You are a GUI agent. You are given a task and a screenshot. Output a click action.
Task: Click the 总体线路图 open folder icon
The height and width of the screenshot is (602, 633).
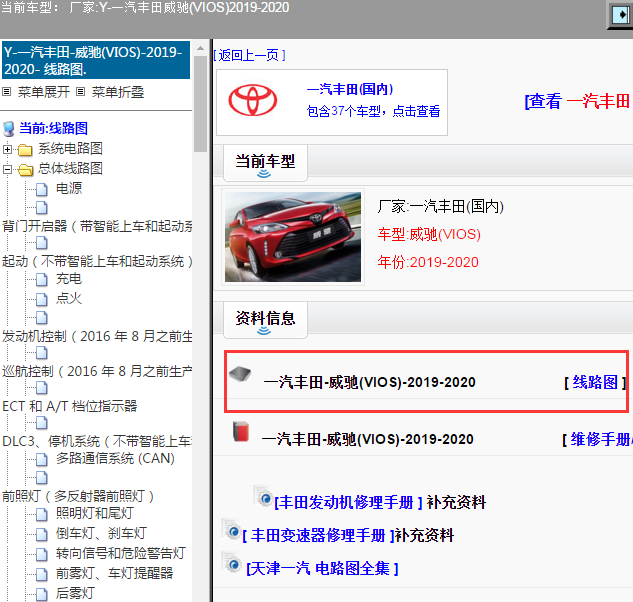tap(26, 170)
